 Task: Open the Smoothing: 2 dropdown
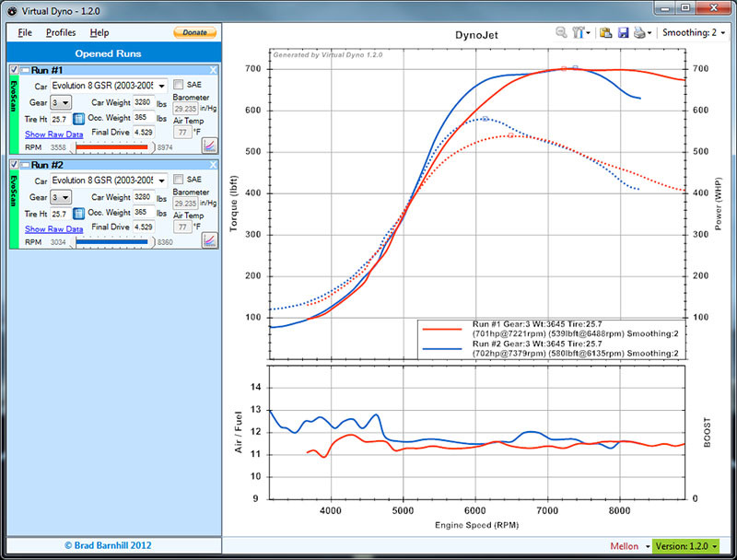(694, 32)
